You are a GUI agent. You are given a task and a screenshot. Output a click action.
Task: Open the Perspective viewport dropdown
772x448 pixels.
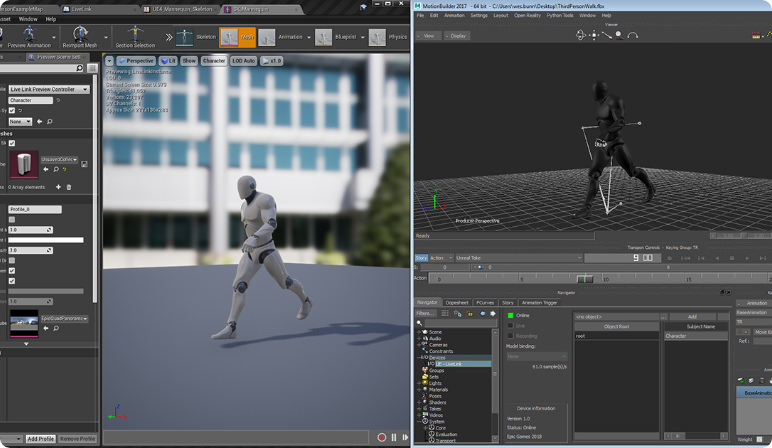[136, 61]
